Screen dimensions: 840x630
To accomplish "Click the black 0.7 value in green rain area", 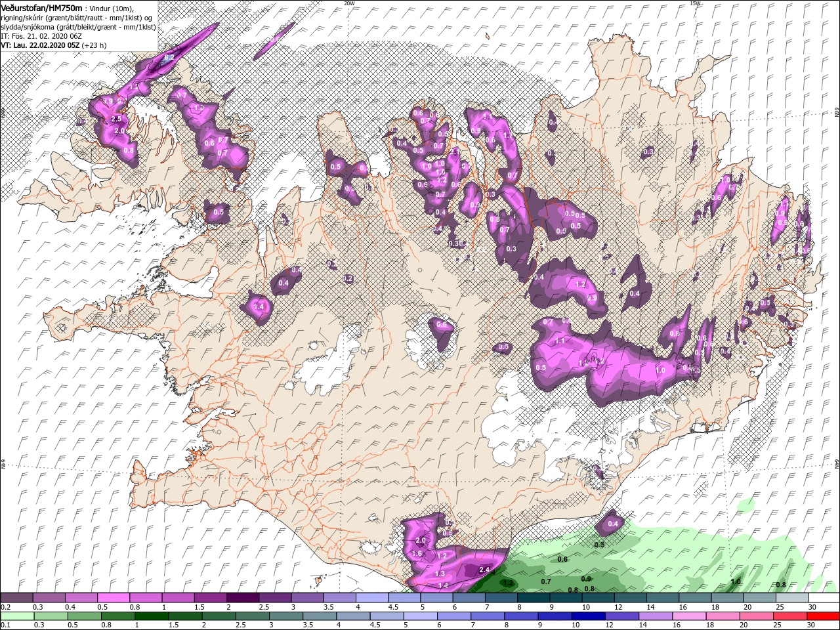I will (545, 581).
